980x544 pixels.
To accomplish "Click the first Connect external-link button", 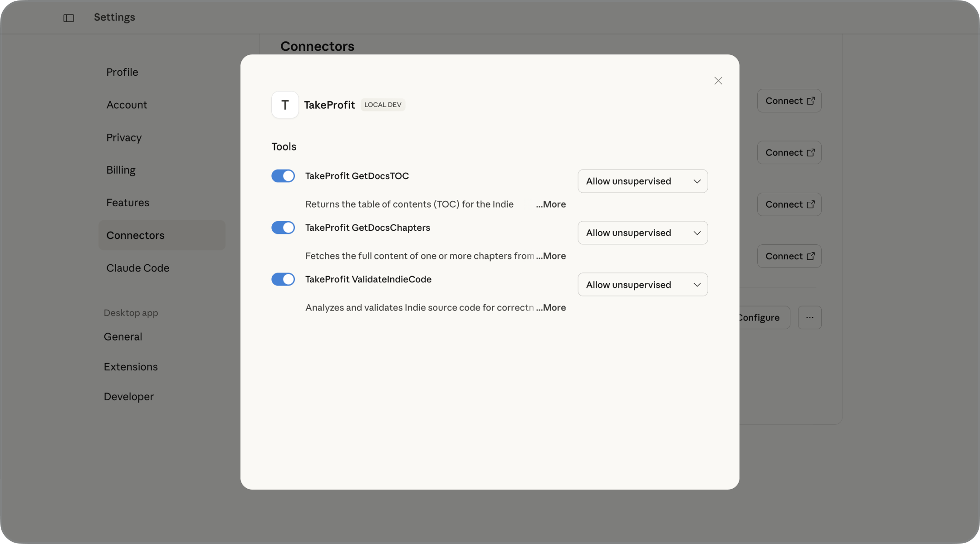I will click(789, 101).
